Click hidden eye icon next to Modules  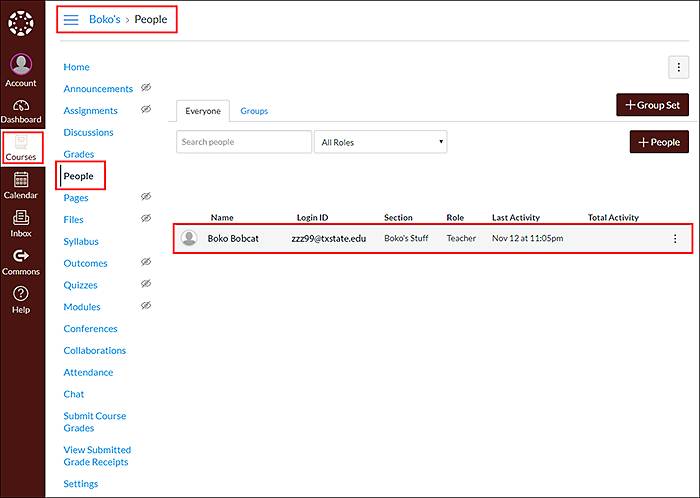(146, 306)
